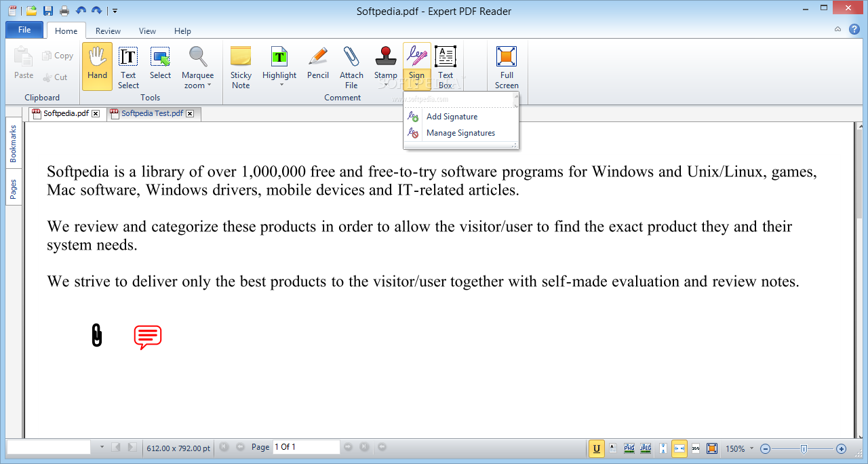Open the Help ribbon tab
The height and width of the screenshot is (464, 868).
(182, 31)
